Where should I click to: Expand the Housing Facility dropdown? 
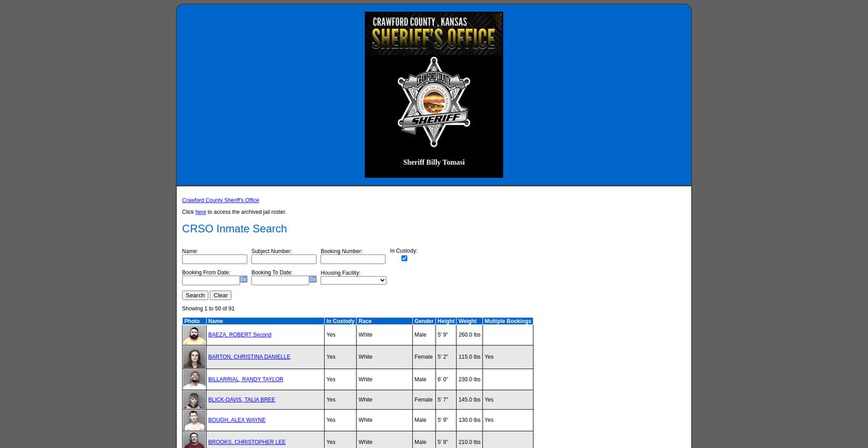click(354, 280)
